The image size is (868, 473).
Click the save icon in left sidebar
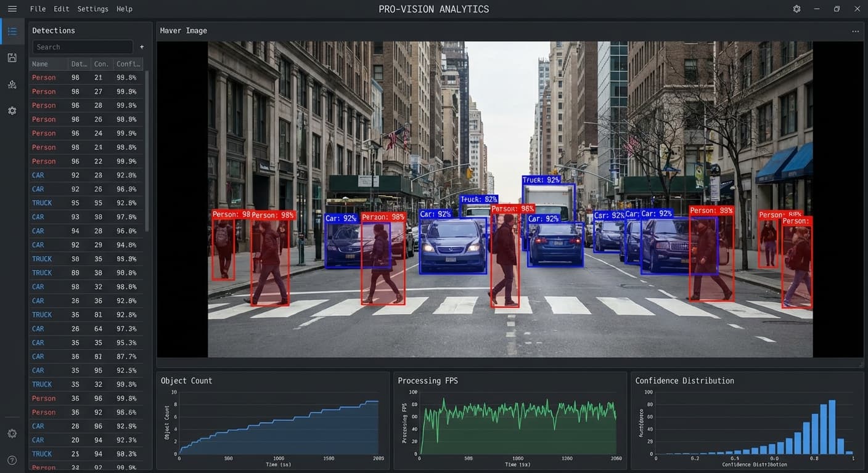coord(12,58)
